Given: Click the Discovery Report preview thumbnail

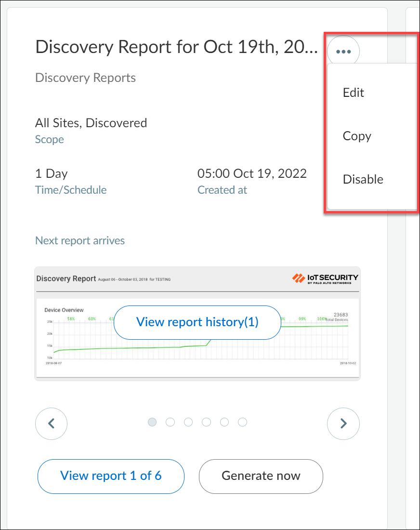Looking at the screenshot, I should [197, 324].
